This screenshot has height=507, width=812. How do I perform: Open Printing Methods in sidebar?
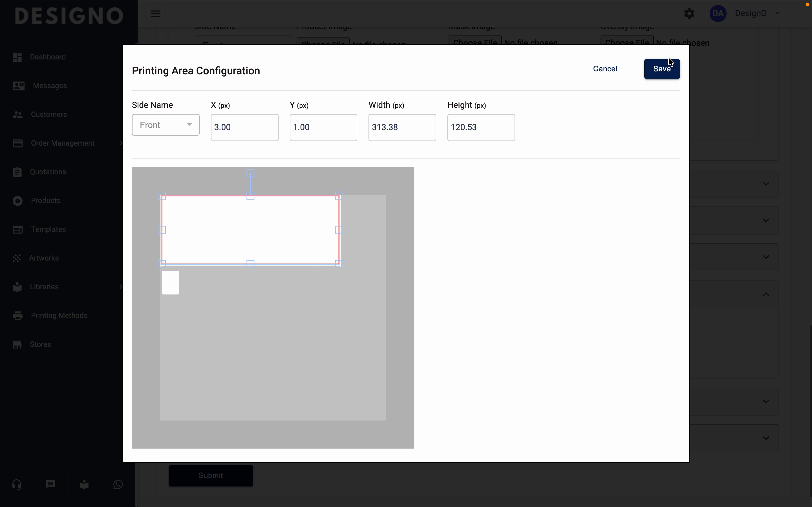click(x=59, y=315)
